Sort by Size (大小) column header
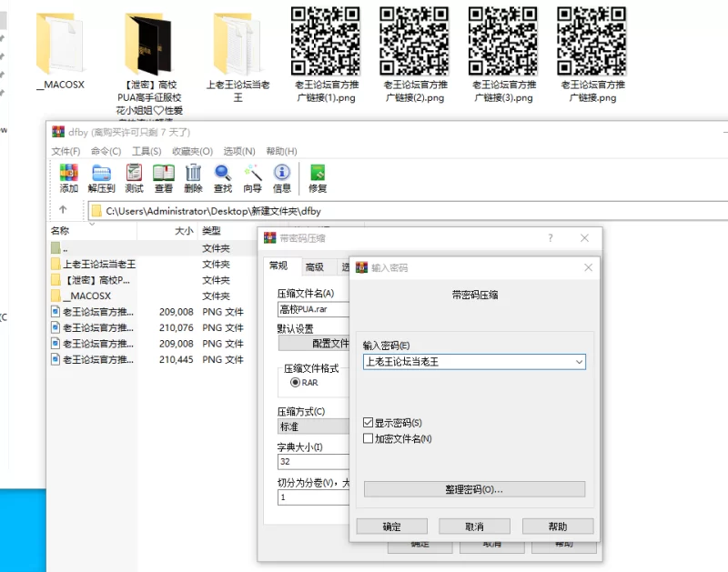 (x=167, y=231)
